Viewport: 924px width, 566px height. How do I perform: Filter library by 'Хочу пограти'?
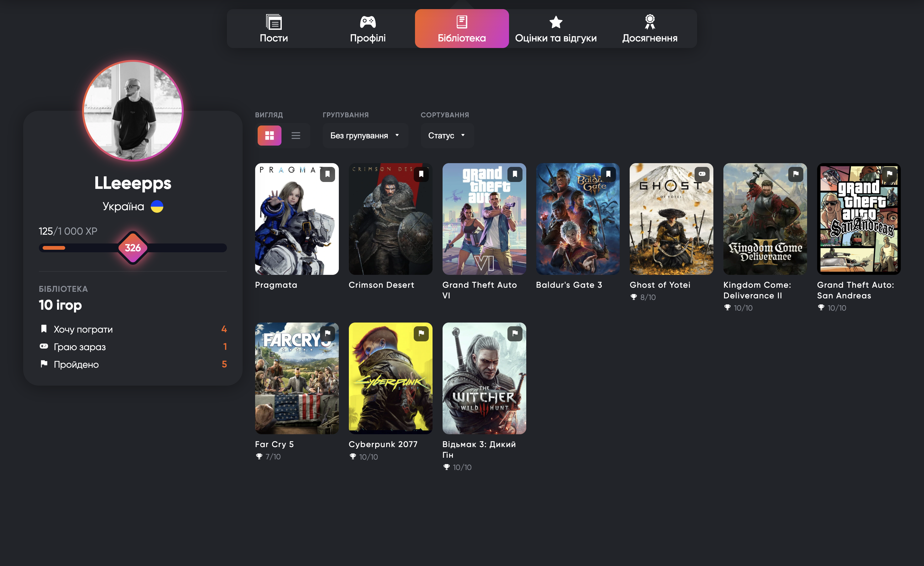point(83,329)
